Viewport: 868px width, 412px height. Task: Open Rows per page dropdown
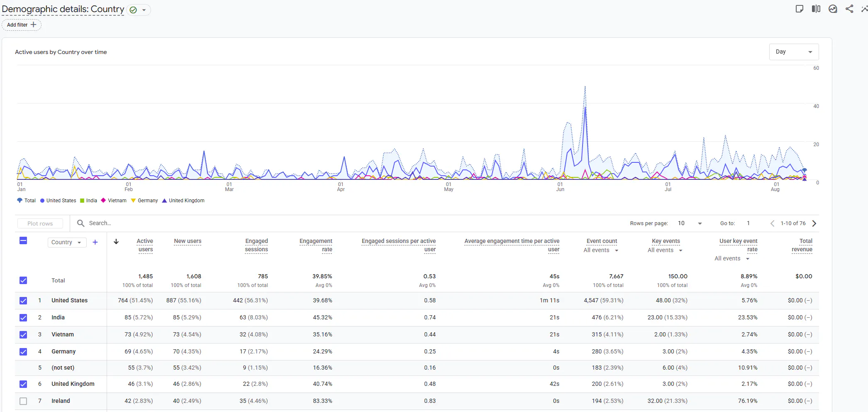(690, 223)
